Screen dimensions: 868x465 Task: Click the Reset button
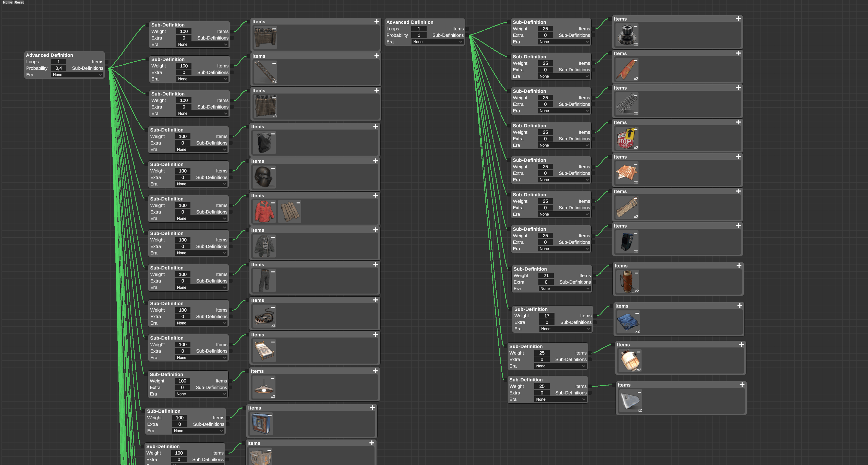(x=19, y=2)
